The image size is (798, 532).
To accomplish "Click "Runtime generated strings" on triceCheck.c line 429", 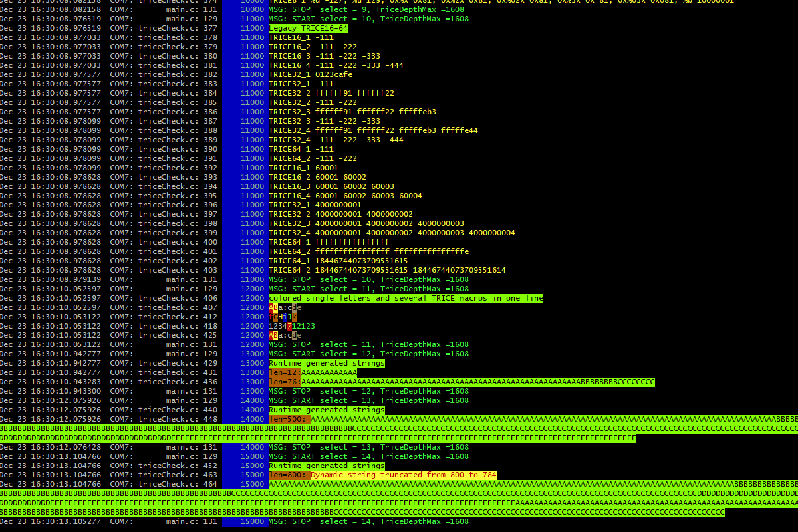I will coord(327,363).
